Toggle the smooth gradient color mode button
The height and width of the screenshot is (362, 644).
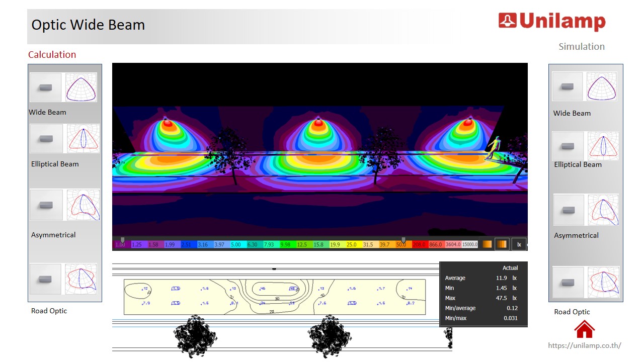coord(487,244)
